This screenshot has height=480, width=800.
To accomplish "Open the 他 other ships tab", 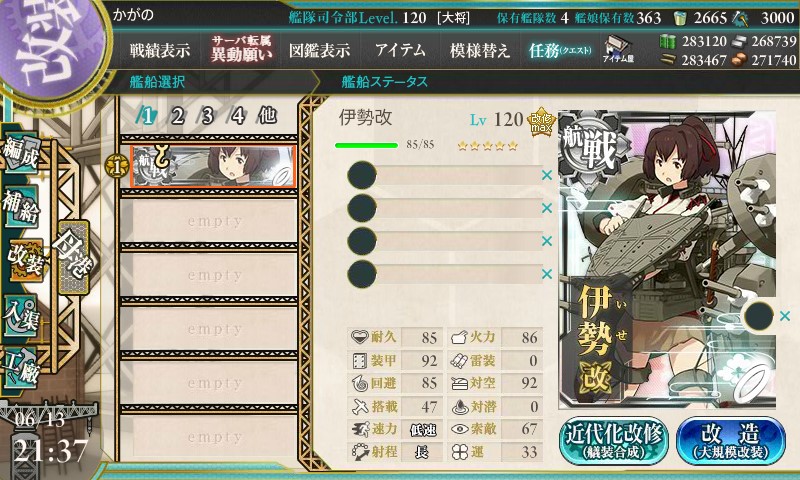I will click(267, 116).
